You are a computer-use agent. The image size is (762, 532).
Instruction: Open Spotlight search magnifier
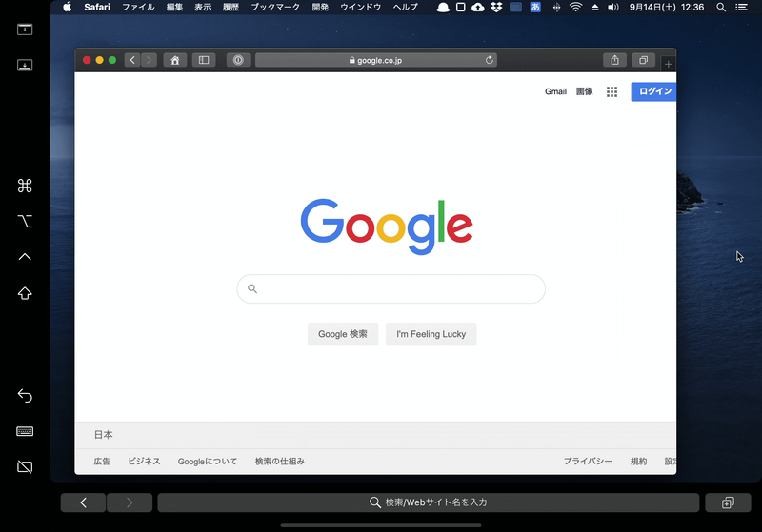point(721,8)
